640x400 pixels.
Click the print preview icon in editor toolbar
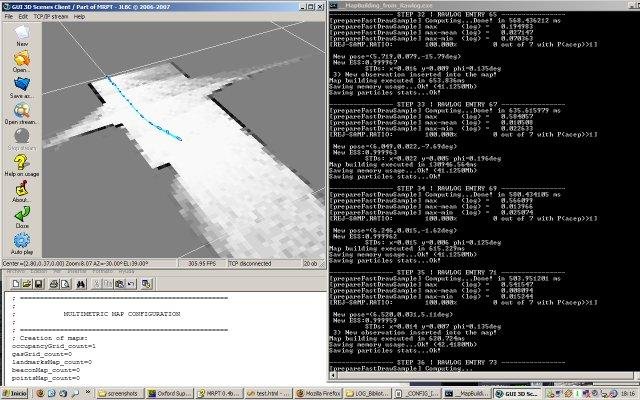point(65,284)
